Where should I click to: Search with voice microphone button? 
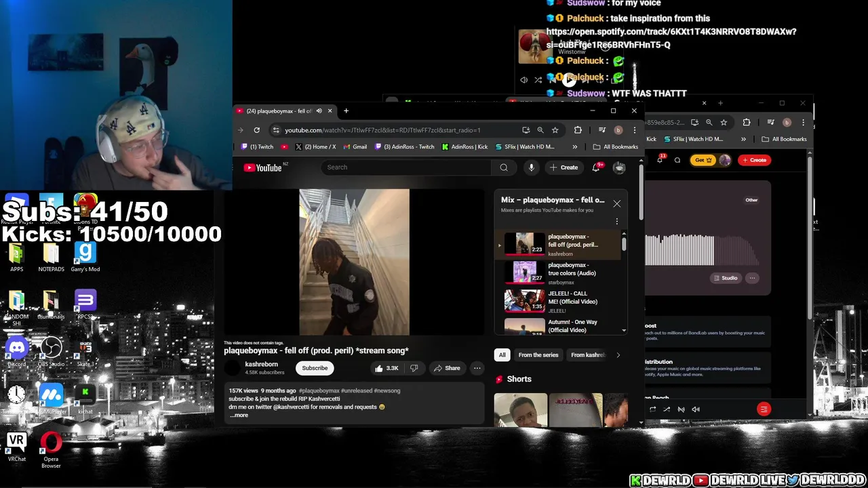tap(531, 167)
